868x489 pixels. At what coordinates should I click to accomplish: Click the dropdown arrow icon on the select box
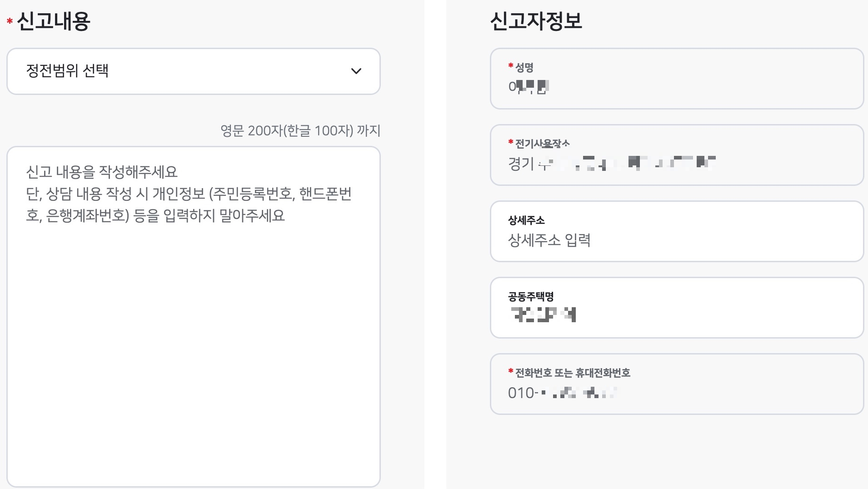click(356, 71)
